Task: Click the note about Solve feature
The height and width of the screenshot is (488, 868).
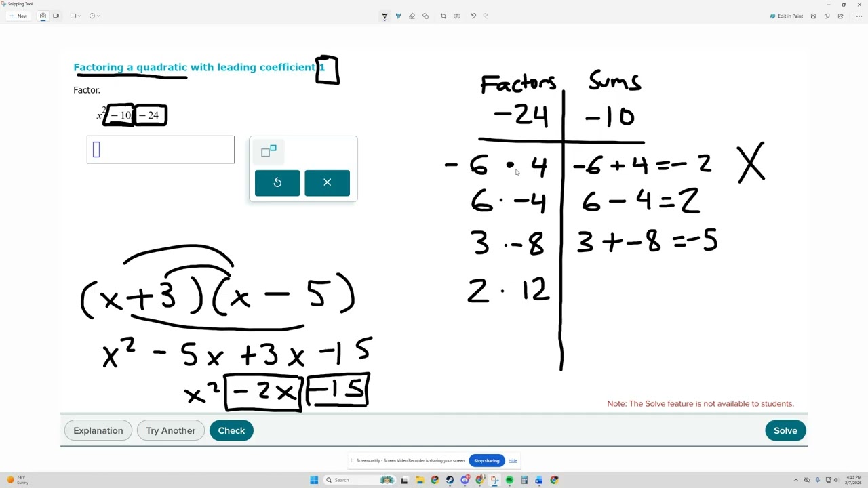Action: [701, 403]
